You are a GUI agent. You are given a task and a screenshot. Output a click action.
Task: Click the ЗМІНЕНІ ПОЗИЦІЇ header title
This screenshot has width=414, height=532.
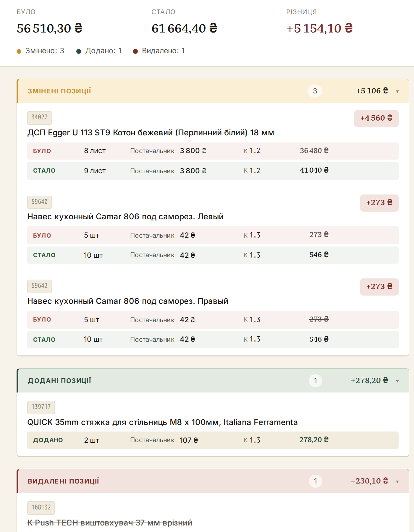tap(59, 91)
